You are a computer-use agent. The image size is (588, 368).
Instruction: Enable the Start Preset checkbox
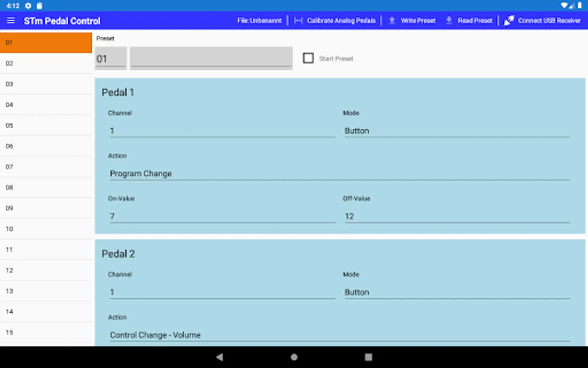(x=308, y=58)
